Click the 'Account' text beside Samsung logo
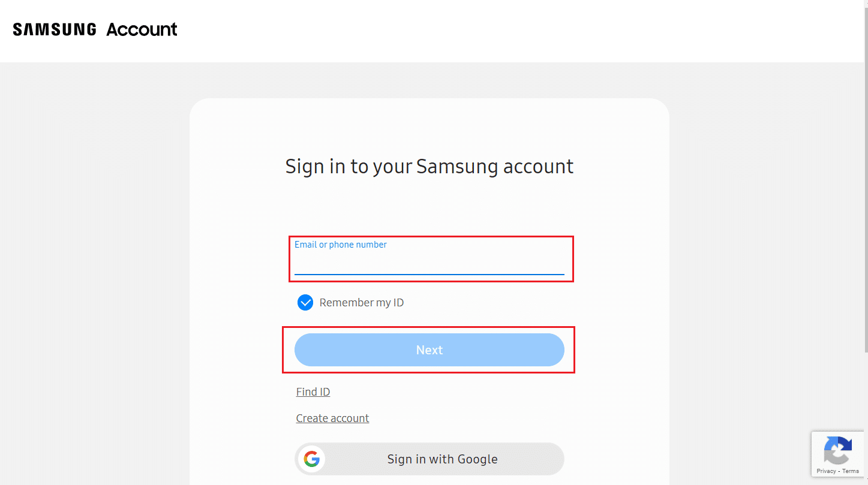This screenshot has width=868, height=485. click(x=142, y=29)
